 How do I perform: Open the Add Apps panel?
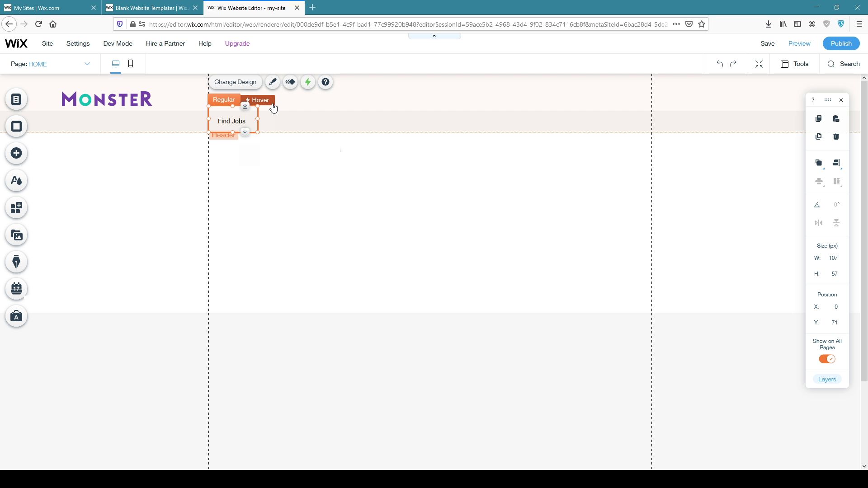click(16, 208)
